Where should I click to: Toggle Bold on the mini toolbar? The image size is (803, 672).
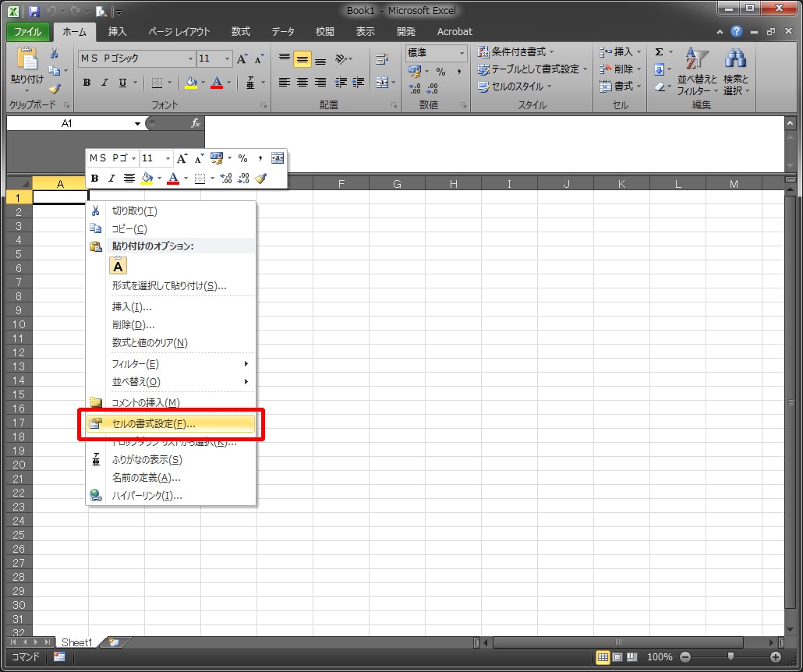point(95,179)
